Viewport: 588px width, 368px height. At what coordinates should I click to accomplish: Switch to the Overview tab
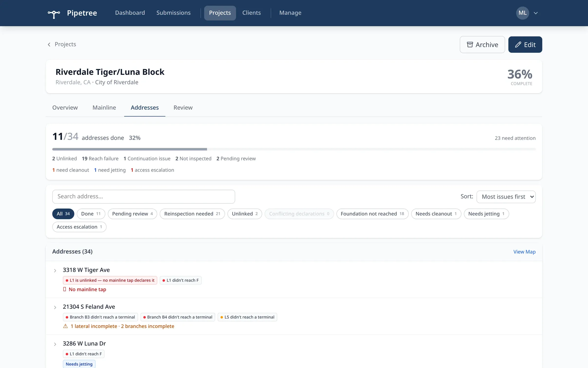pos(65,108)
